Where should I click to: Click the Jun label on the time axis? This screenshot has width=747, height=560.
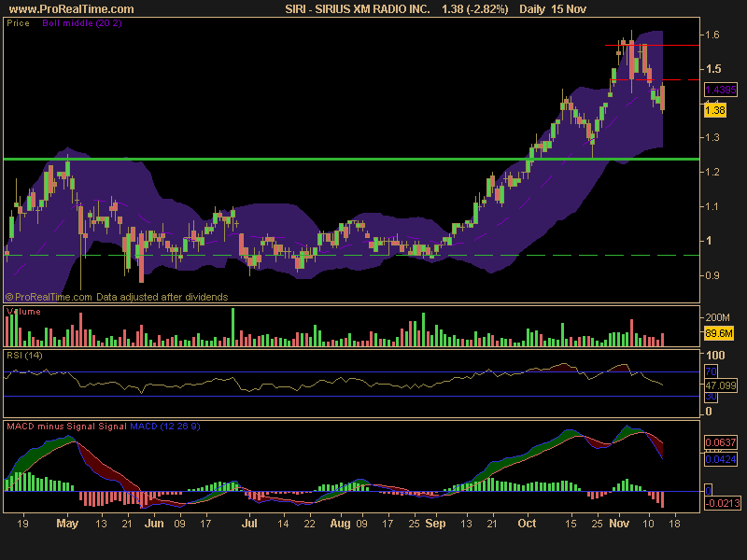point(154,524)
